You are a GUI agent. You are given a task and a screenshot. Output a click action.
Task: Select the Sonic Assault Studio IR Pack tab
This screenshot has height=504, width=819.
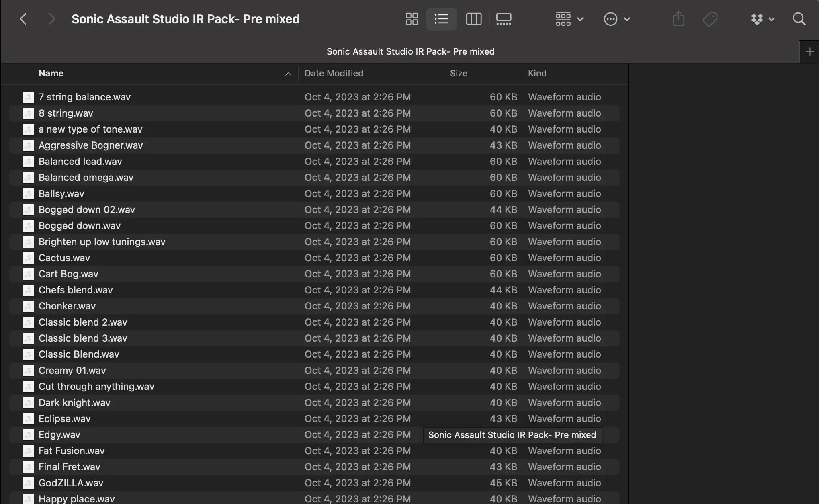coord(410,51)
